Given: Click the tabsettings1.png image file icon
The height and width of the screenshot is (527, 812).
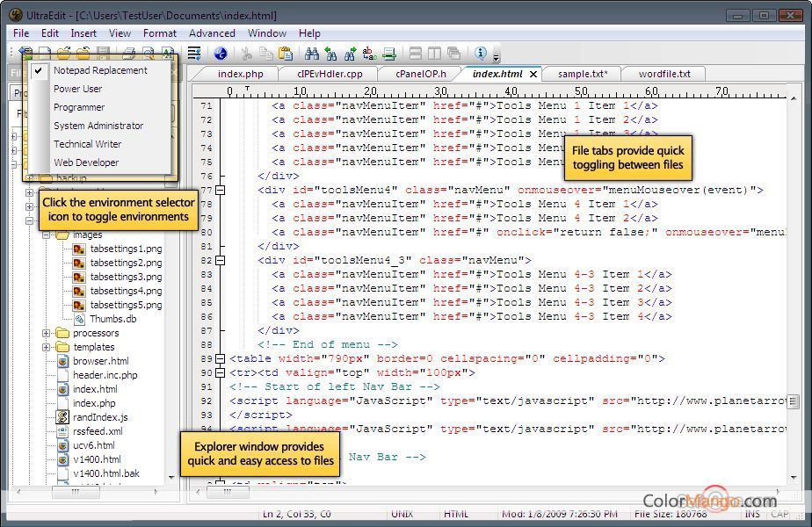Looking at the screenshot, I should (x=79, y=249).
